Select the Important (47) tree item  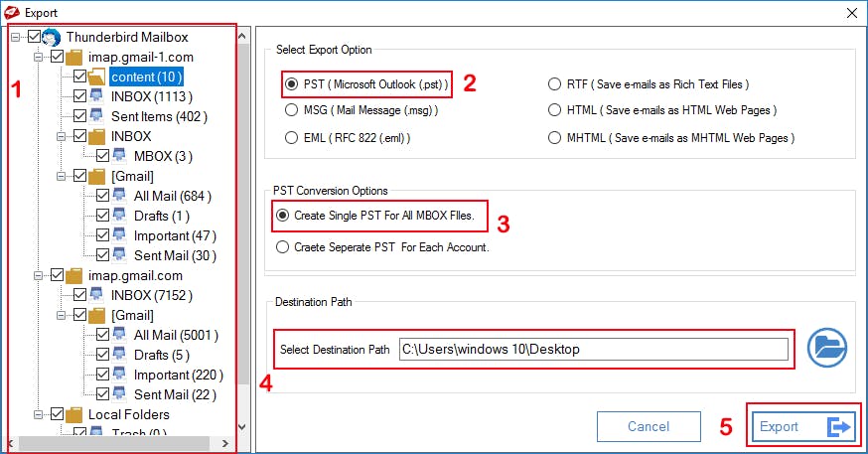(x=175, y=235)
